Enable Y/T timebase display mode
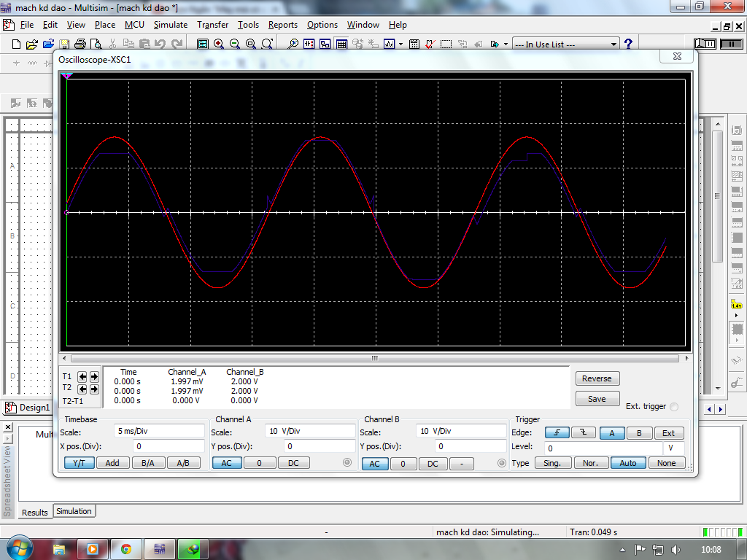Image resolution: width=747 pixels, height=560 pixels. pyautogui.click(x=79, y=463)
